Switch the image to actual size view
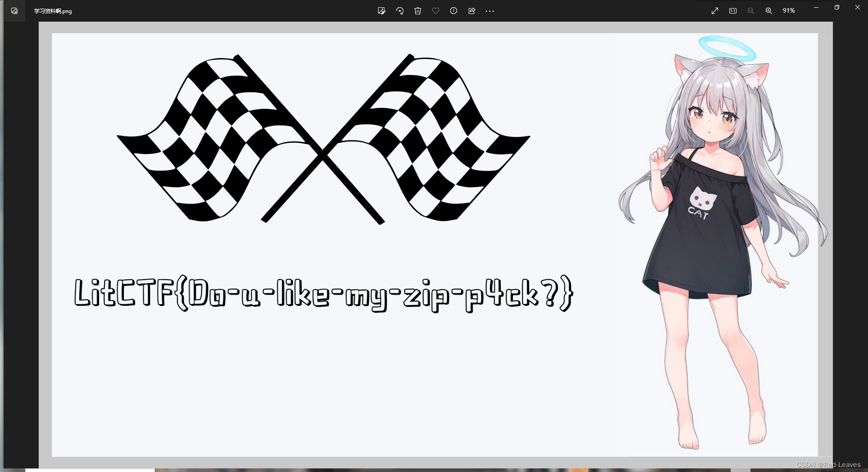Screen dimensions: 868x472 [733, 11]
